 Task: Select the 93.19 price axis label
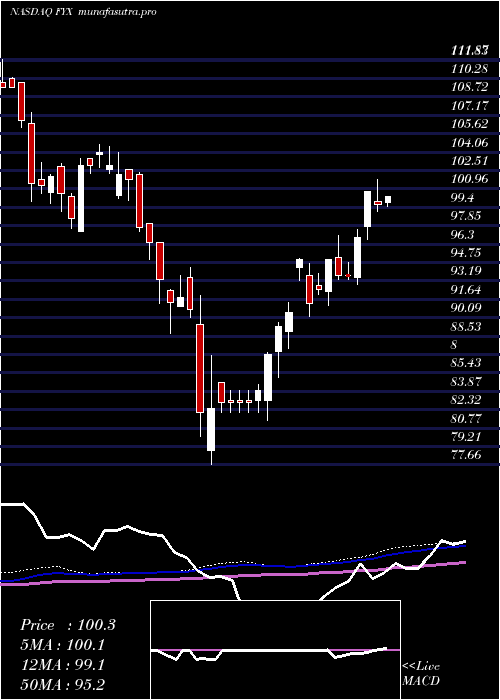(x=467, y=271)
